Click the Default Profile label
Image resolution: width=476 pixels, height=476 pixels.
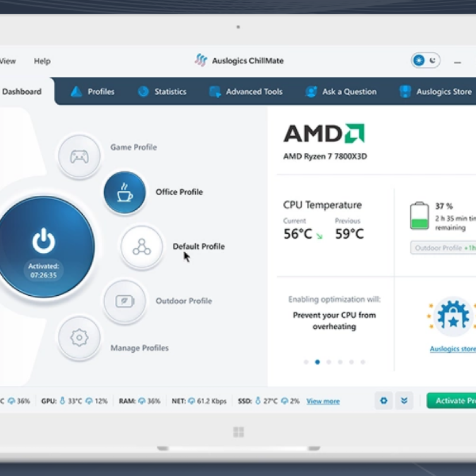click(199, 246)
